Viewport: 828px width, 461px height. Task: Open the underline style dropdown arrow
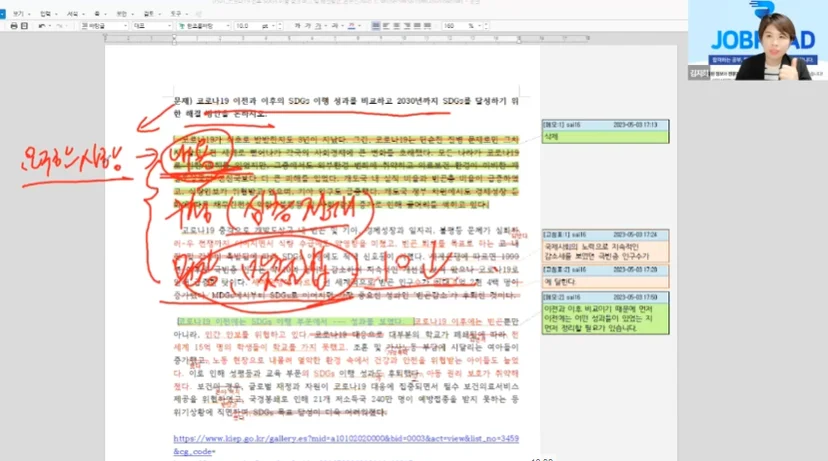(x=326, y=26)
